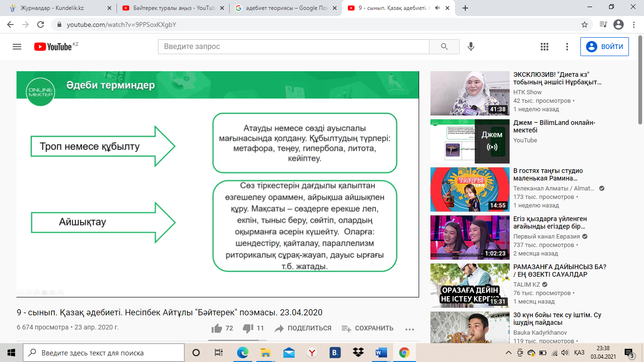
Task: Open the YouTube guide hamburger menu
Action: (x=17, y=47)
